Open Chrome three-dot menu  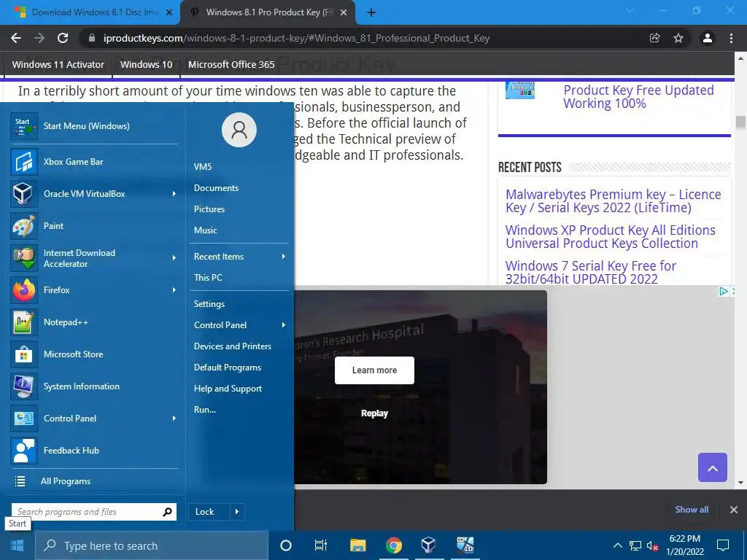click(x=731, y=38)
